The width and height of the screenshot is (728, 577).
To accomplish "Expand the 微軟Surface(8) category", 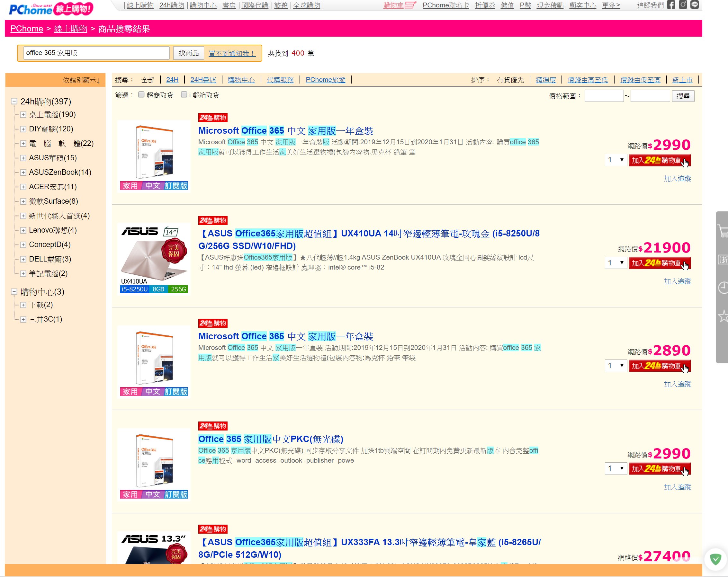I will pyautogui.click(x=23, y=201).
